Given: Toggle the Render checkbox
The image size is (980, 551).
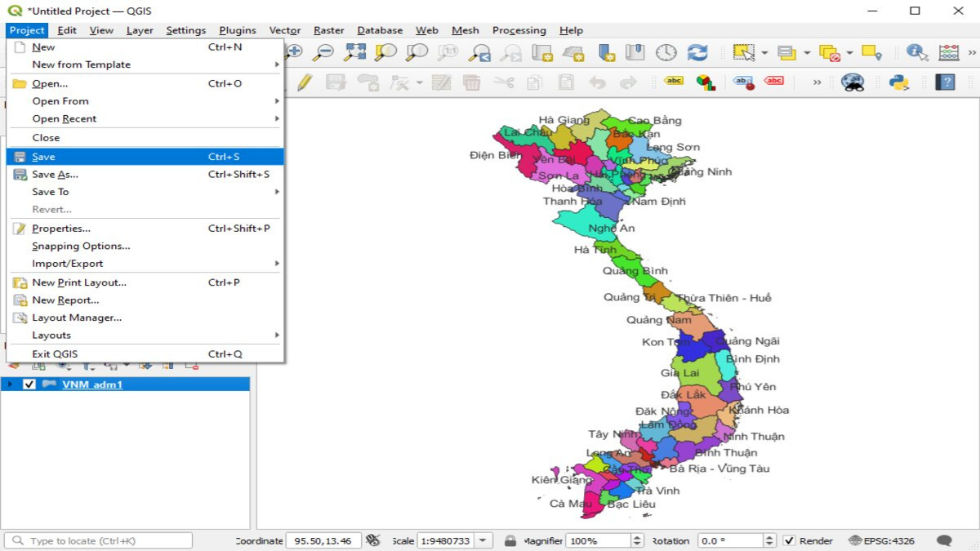Looking at the screenshot, I should [x=789, y=540].
